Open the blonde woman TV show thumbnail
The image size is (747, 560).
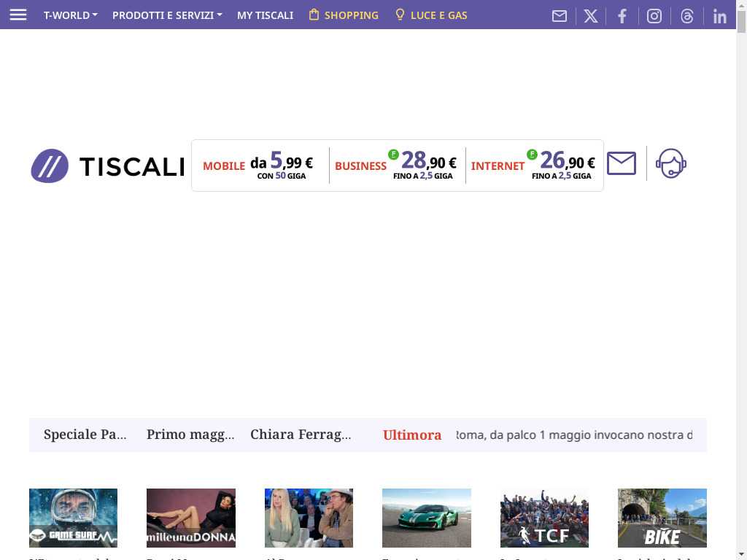tap(309, 518)
